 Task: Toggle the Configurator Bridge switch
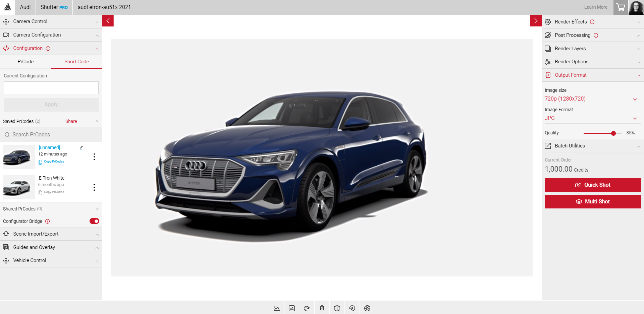click(x=94, y=221)
